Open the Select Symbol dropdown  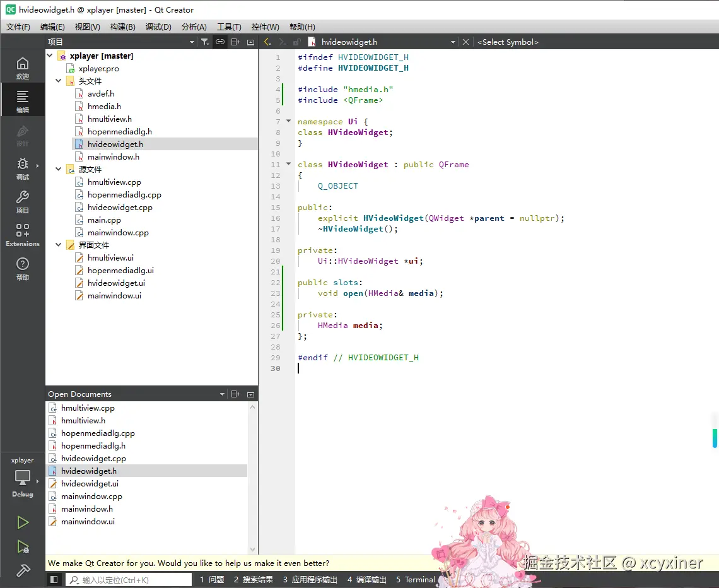[x=508, y=42]
